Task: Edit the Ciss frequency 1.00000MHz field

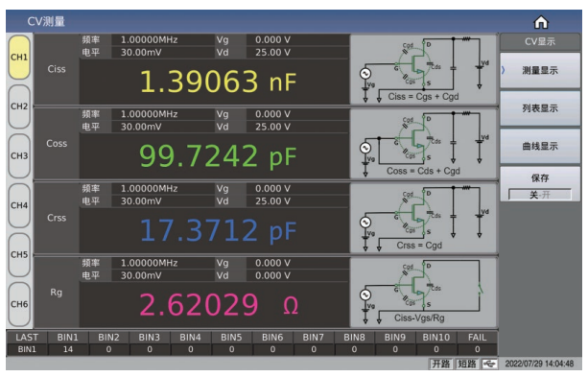Action: point(162,40)
